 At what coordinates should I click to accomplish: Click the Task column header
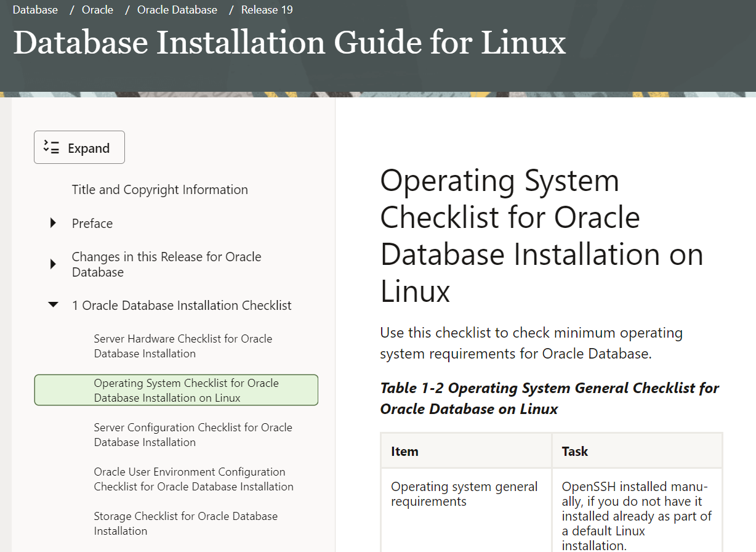(x=637, y=451)
